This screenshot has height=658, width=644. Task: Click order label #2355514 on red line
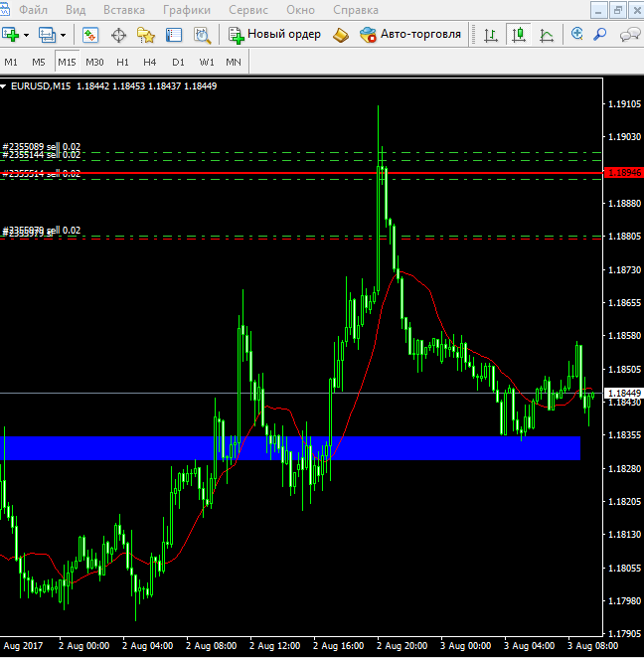click(x=41, y=173)
